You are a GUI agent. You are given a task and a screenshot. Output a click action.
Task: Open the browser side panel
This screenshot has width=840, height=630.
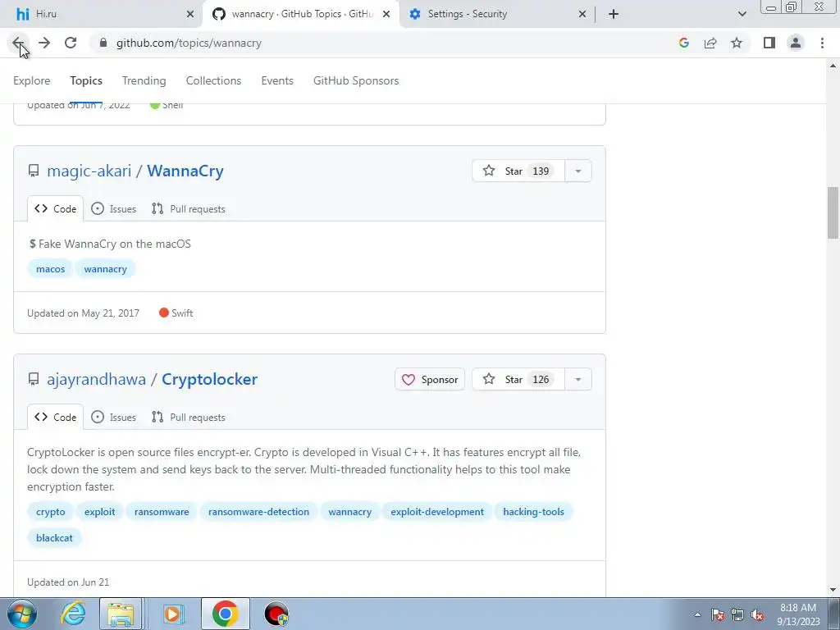click(769, 43)
